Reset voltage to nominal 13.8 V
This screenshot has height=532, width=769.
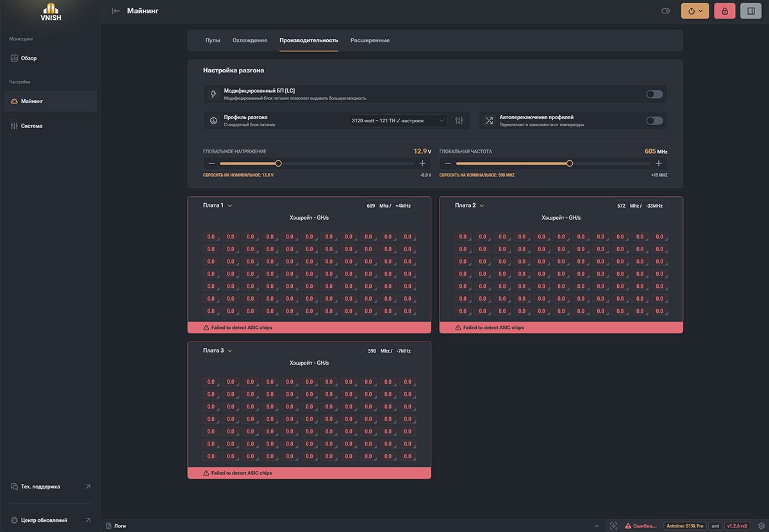pyautogui.click(x=238, y=175)
